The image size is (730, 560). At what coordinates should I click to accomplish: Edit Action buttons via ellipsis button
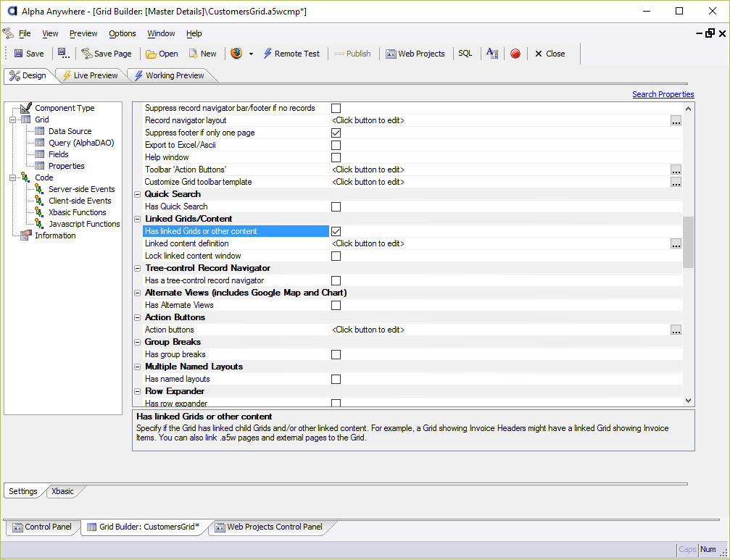point(676,330)
